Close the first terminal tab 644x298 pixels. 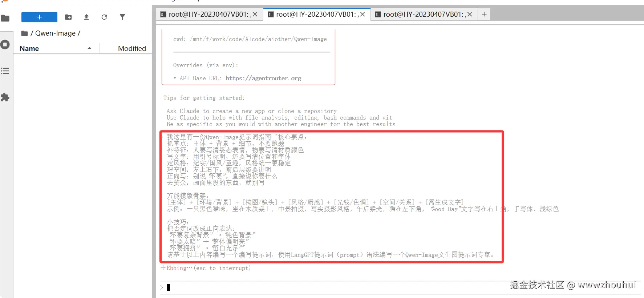(x=255, y=15)
